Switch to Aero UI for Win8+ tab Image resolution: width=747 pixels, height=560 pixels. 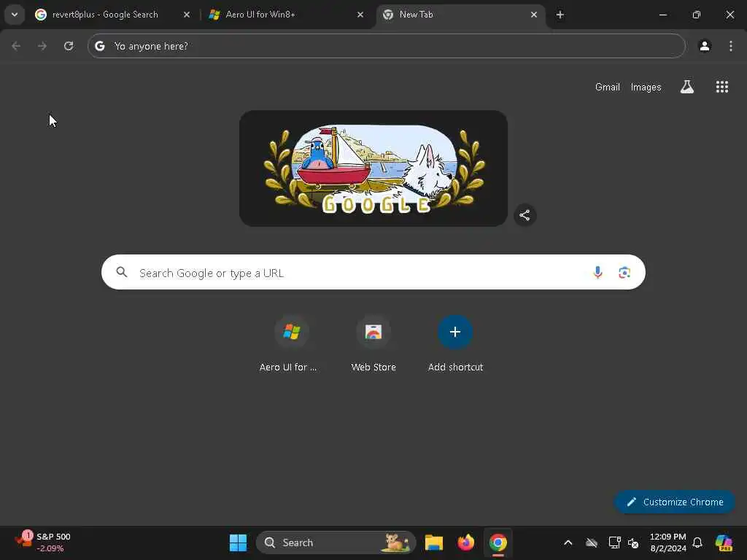pos(286,15)
